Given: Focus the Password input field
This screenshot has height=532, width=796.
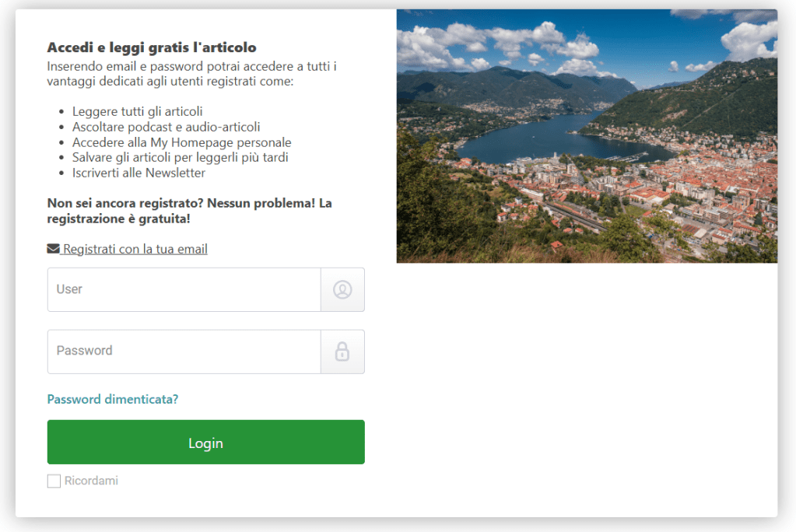Looking at the screenshot, I should 184,352.
